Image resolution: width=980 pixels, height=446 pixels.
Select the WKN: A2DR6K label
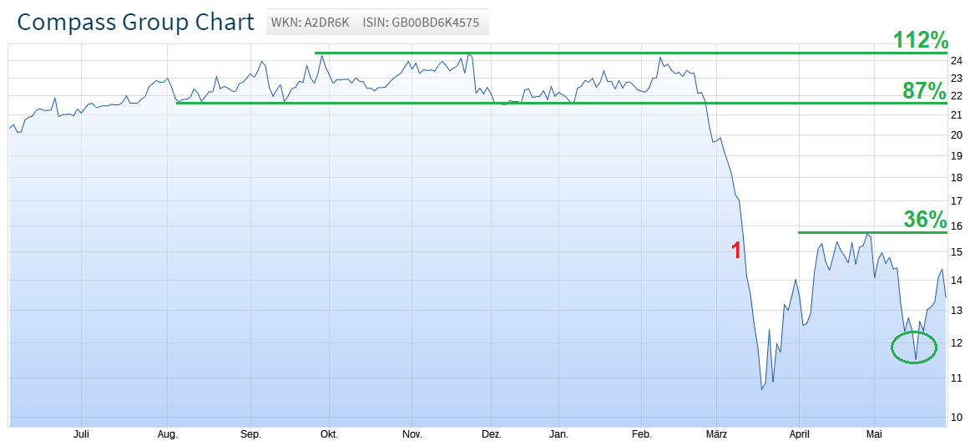click(310, 23)
